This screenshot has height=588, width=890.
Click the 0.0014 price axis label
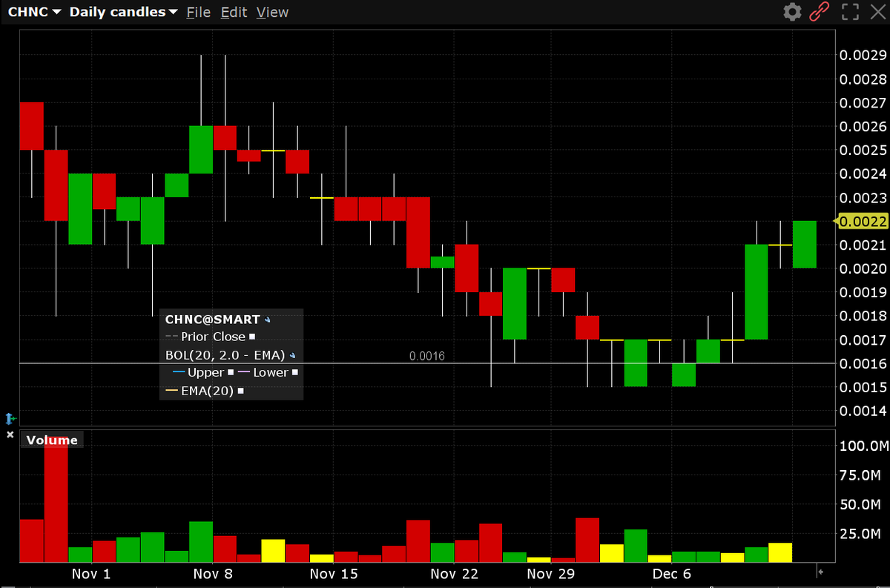point(862,411)
